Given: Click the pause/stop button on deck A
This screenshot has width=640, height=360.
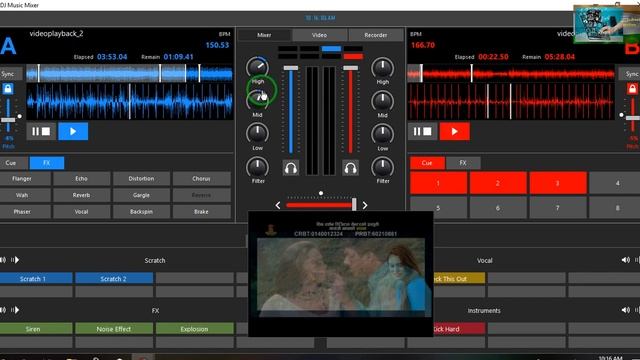Looking at the screenshot, I should pyautogui.click(x=41, y=131).
